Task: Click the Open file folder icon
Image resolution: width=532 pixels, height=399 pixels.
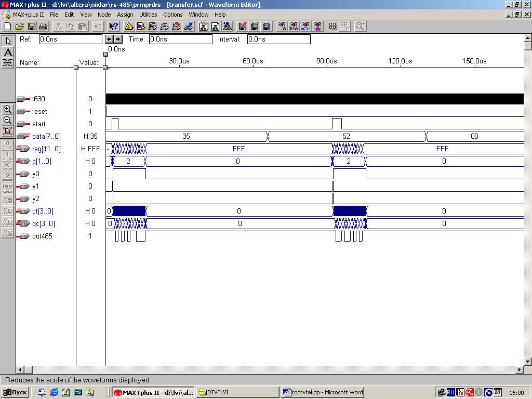Action: pyautogui.click(x=19, y=26)
